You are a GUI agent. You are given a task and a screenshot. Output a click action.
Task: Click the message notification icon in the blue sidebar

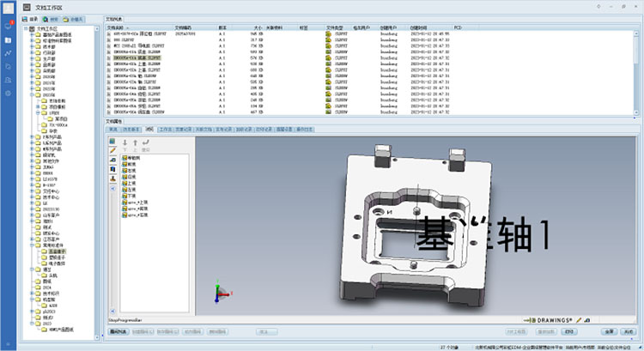8,25
